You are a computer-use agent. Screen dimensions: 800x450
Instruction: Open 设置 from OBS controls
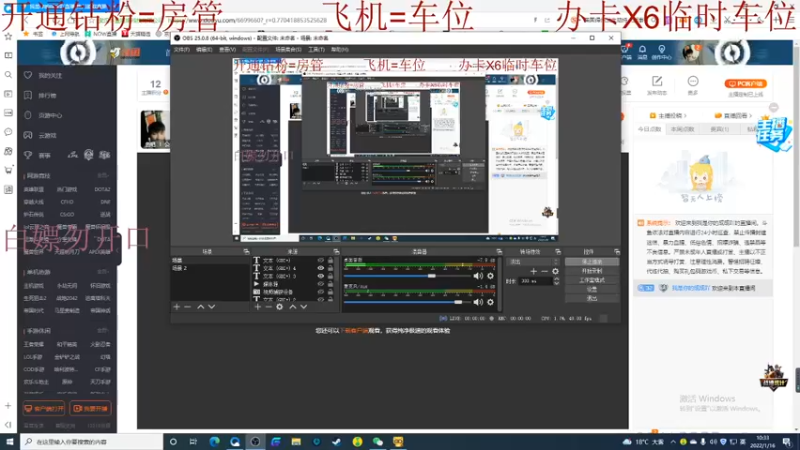(x=592, y=289)
